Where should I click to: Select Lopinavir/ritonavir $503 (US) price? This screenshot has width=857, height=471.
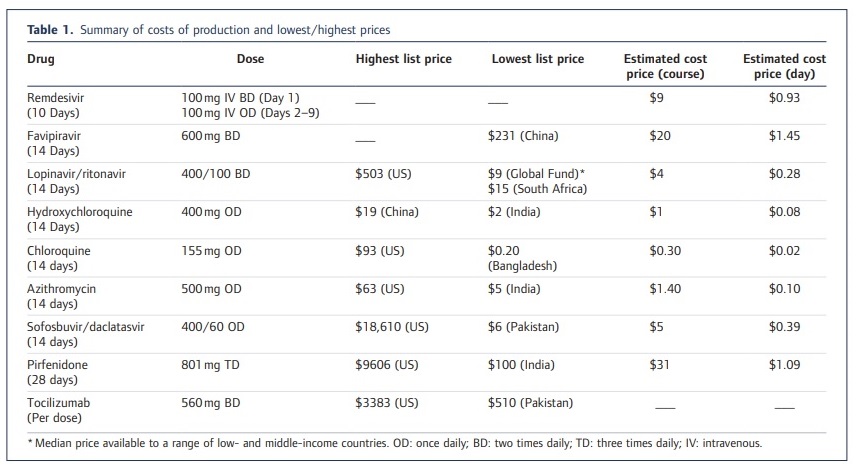(x=383, y=174)
